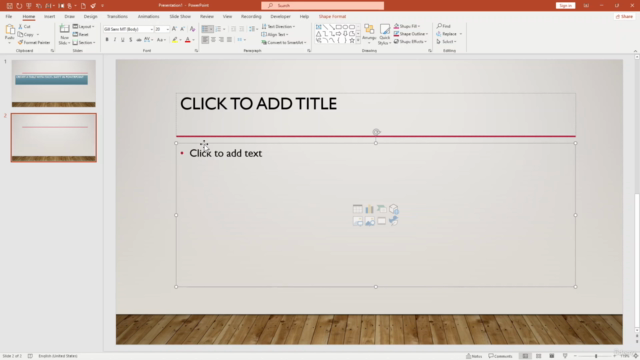Click the Sign in button
Screen dimensions: 640x360
[565, 5]
